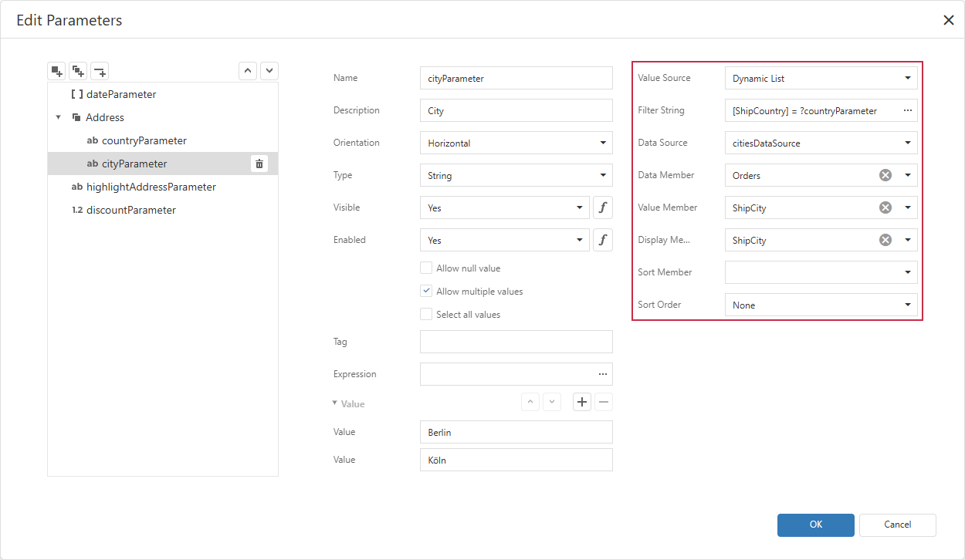Expand the Value Member dropdown arrow
The image size is (965, 560).
[908, 207]
